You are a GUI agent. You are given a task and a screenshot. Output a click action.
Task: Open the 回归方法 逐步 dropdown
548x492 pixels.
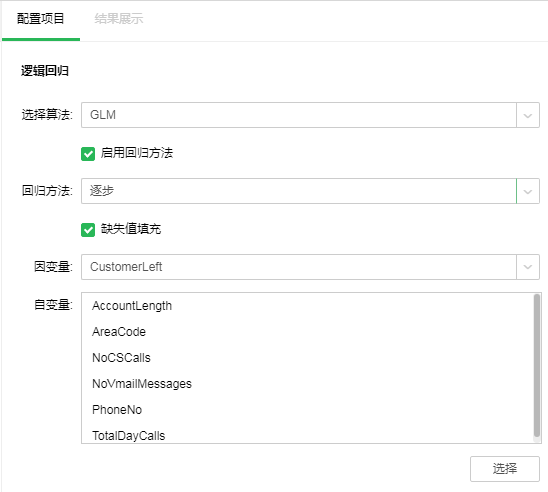pyautogui.click(x=310, y=191)
